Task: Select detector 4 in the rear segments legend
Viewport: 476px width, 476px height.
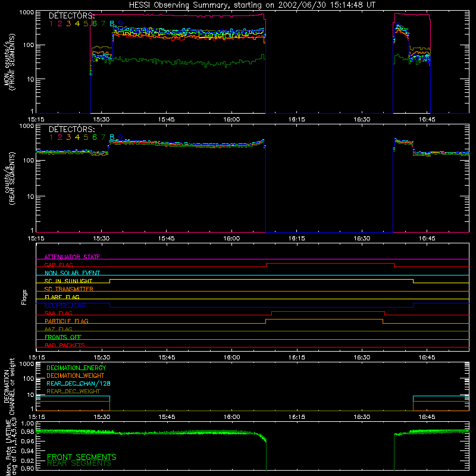Action: click(77, 137)
